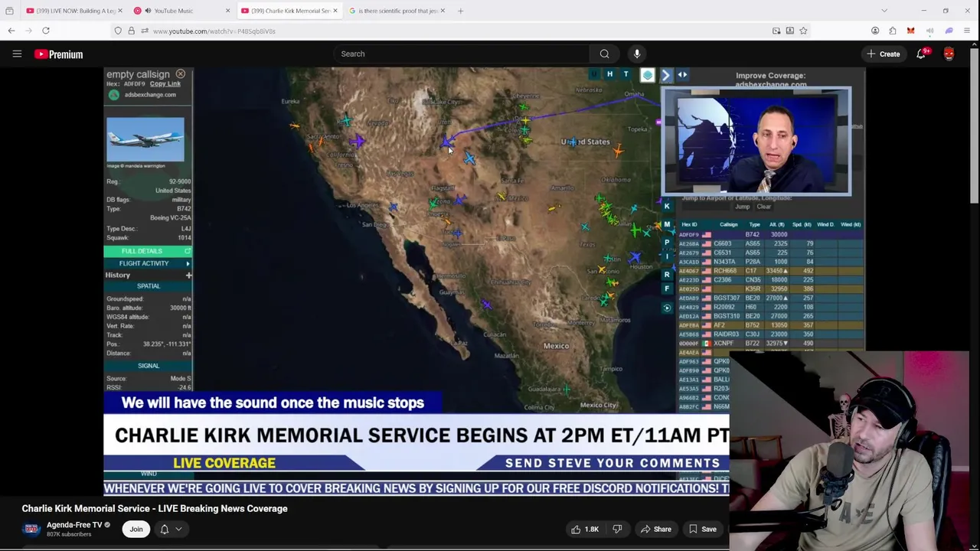Expand the FLIGHT ACTIVITY section
Image resolution: width=980 pixels, height=551 pixels.
(x=148, y=263)
